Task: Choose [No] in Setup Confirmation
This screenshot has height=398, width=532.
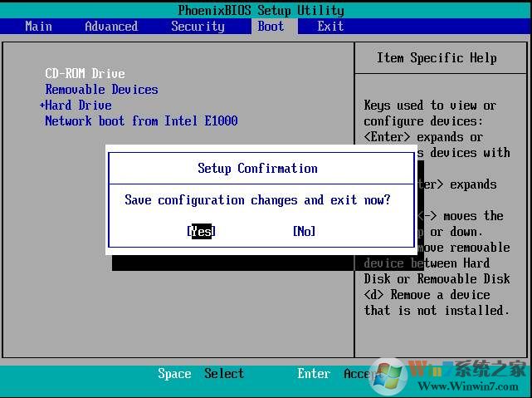Action: pyautogui.click(x=304, y=231)
